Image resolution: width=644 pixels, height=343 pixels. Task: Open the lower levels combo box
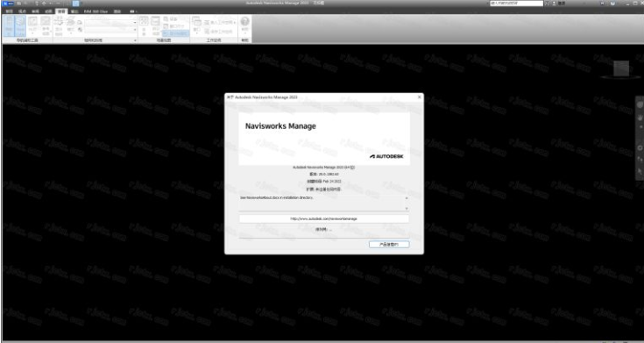pos(110,30)
